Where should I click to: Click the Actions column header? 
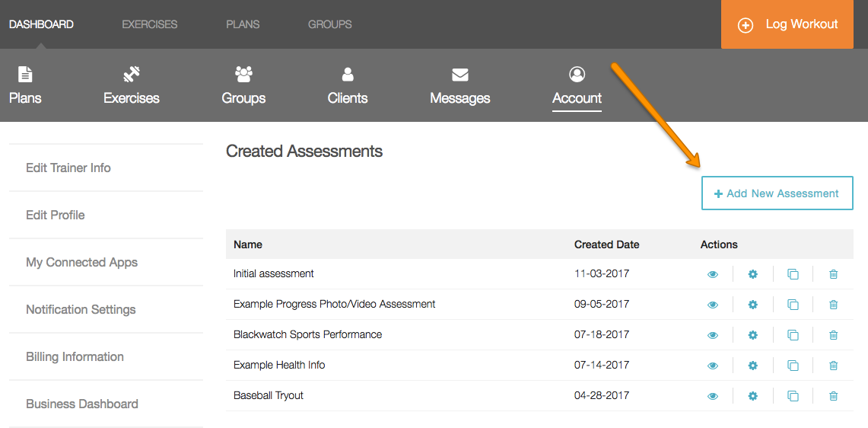[x=719, y=244]
